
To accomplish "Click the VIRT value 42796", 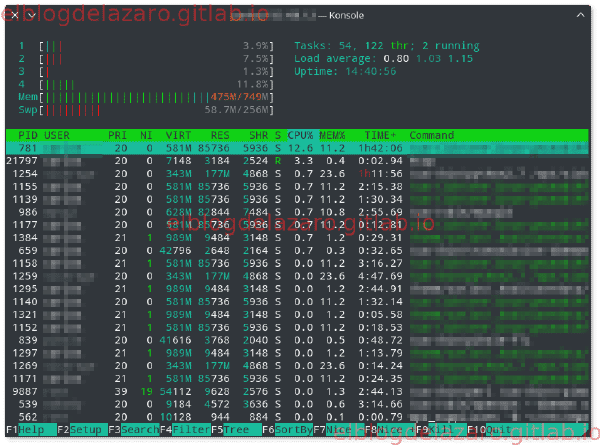I will click(x=175, y=251).
